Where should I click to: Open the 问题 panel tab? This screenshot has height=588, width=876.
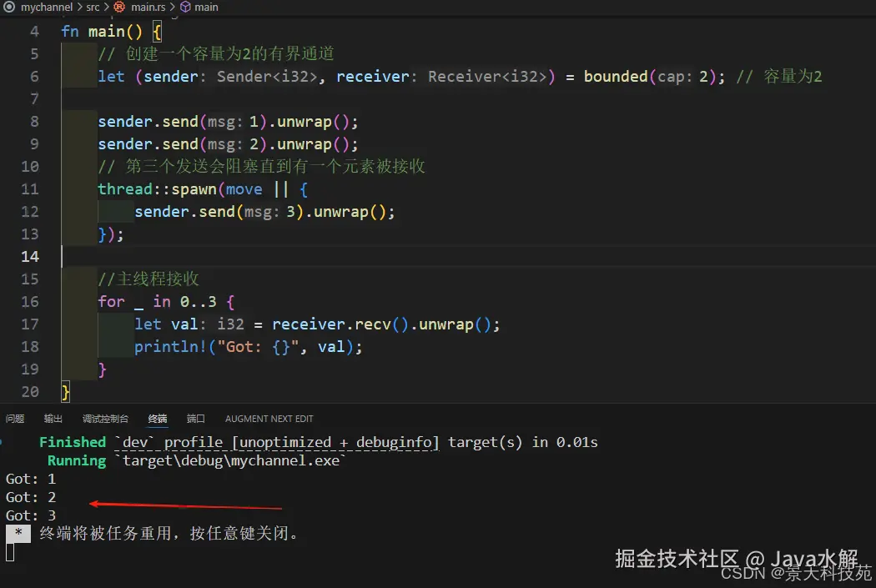[x=14, y=419]
